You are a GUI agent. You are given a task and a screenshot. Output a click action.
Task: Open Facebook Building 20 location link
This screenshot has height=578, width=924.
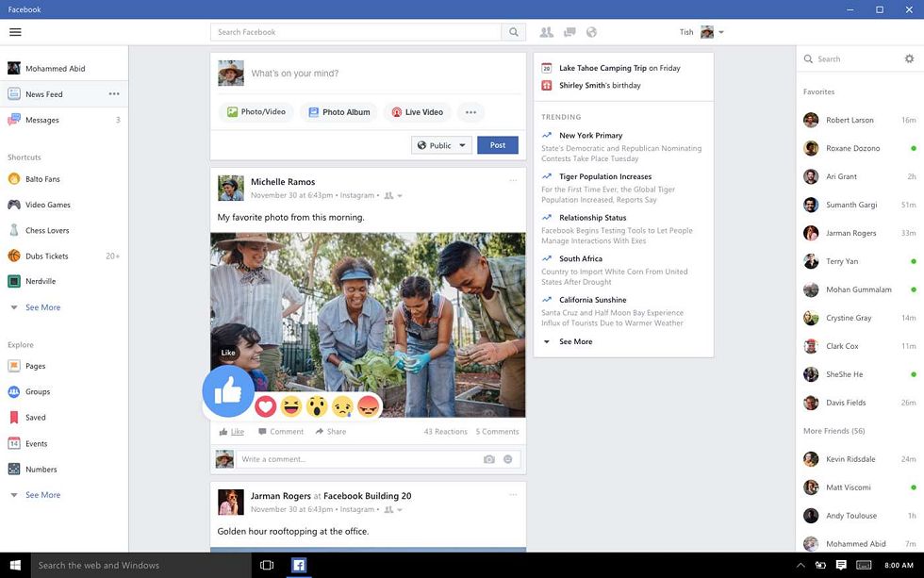pos(368,496)
